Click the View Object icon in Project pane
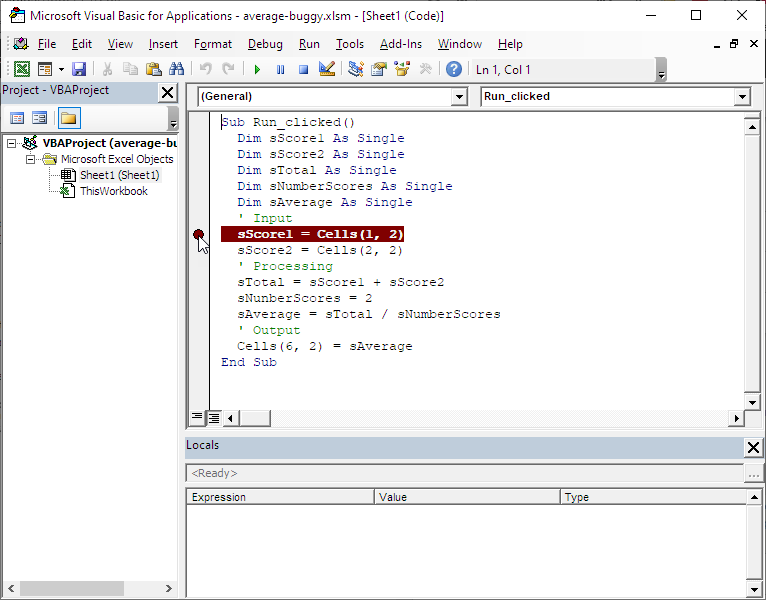The width and height of the screenshot is (766, 600). 40,118
